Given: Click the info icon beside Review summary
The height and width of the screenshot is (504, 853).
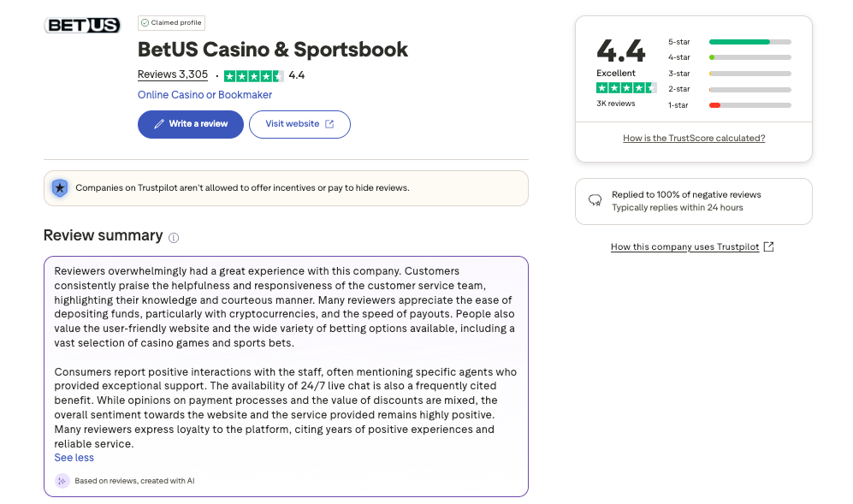Looking at the screenshot, I should [174, 238].
